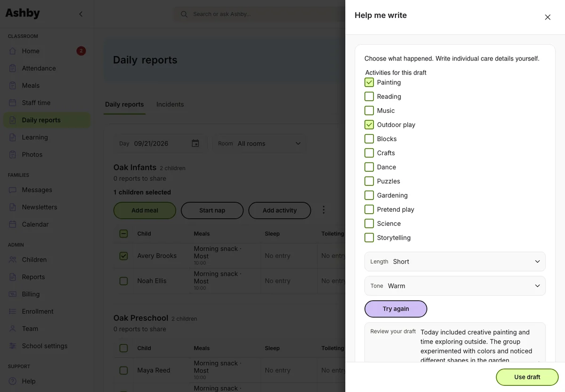The height and width of the screenshot is (392, 565).
Task: Uncheck the Painting activity
Action: [369, 82]
